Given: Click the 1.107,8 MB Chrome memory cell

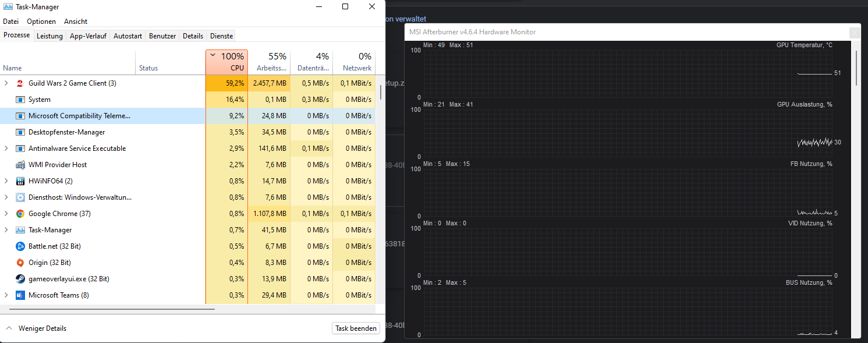Looking at the screenshot, I should tap(269, 214).
